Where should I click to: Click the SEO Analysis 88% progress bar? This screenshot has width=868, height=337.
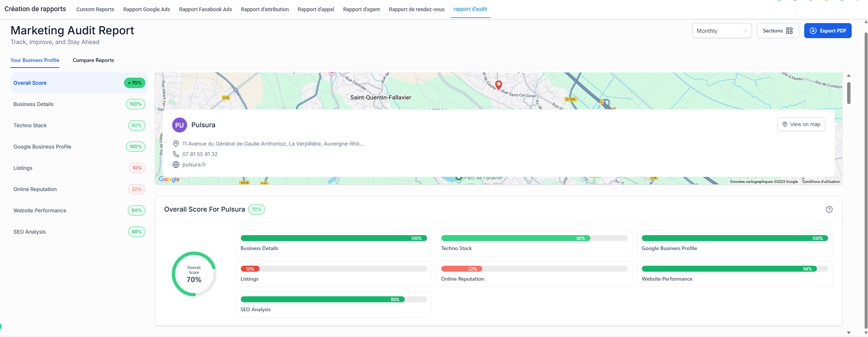pos(322,299)
